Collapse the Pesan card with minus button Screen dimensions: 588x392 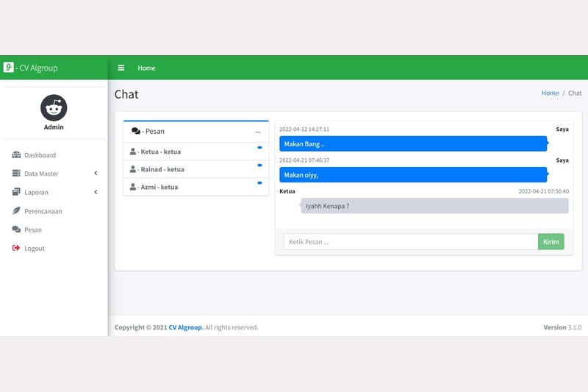tap(257, 132)
